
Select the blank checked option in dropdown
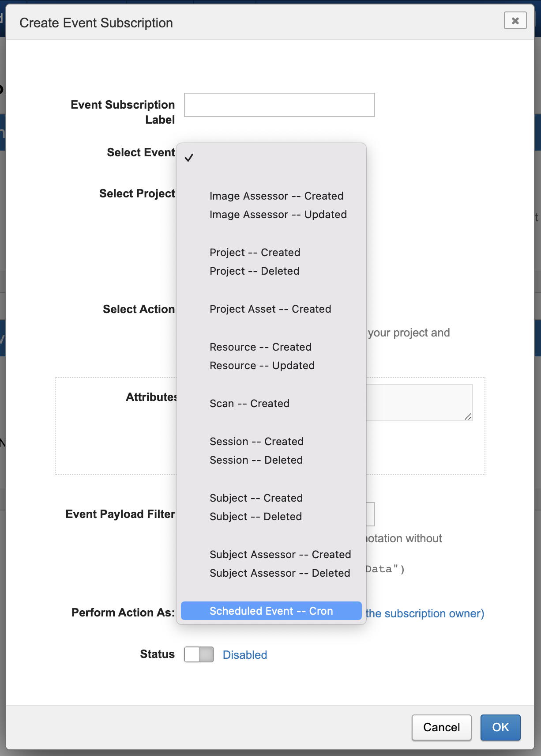271,158
